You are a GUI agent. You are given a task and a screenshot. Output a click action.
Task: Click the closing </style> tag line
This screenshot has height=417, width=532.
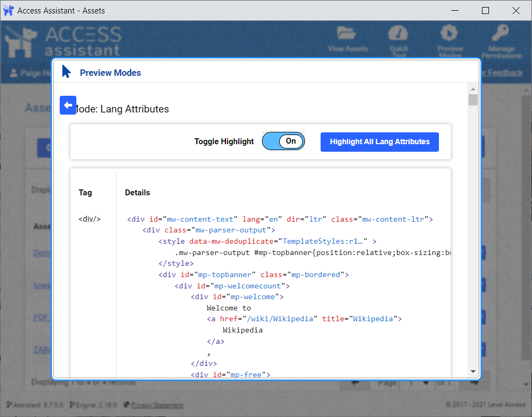click(x=176, y=263)
